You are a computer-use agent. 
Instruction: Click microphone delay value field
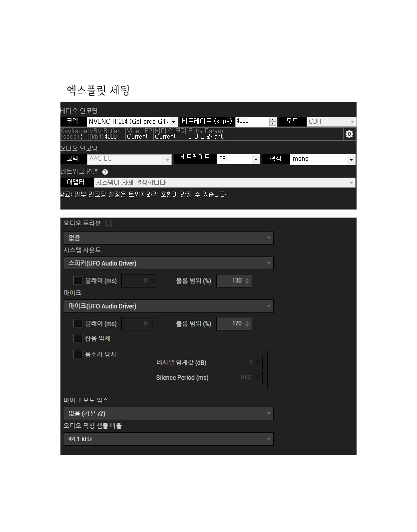tap(139, 324)
